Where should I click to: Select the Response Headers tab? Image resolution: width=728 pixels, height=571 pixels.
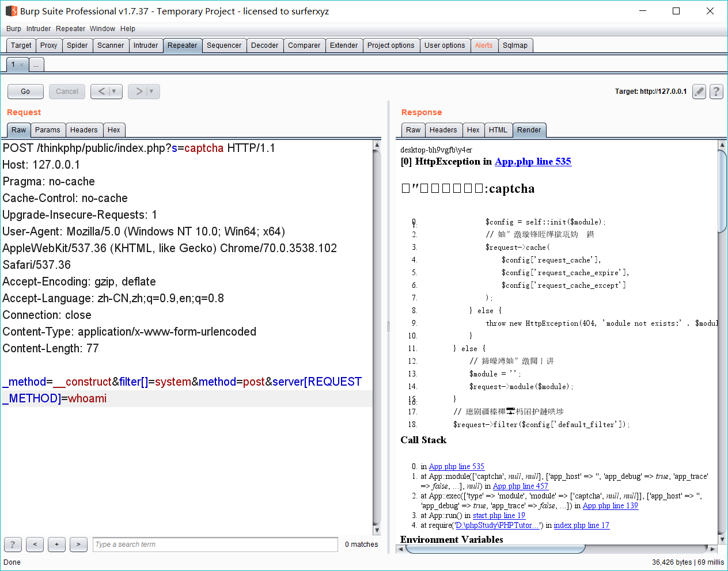443,130
